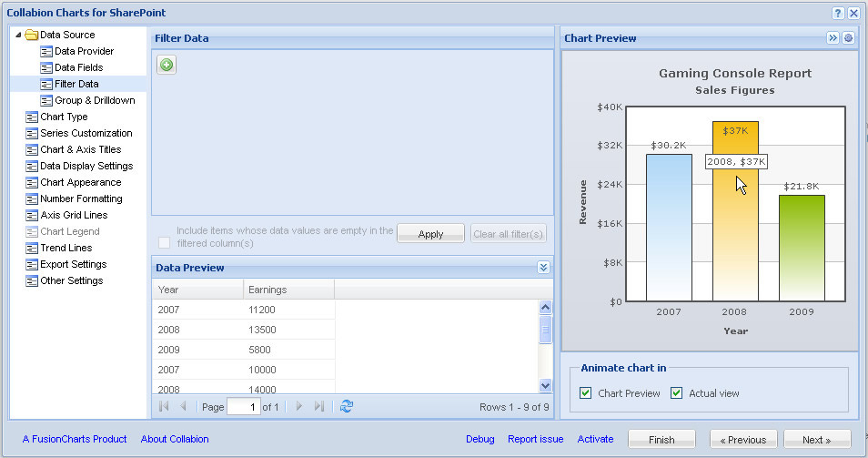This screenshot has height=458, width=868.
Task: Toggle Actual view animation checkbox
Action: (676, 393)
